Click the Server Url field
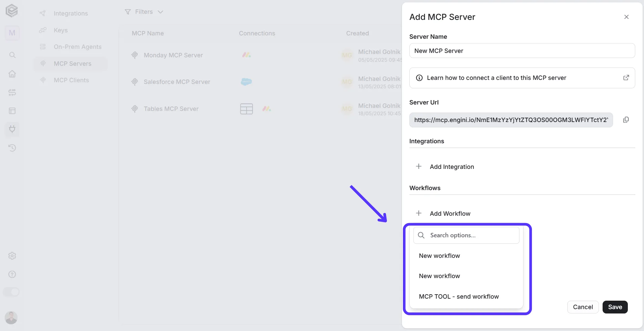644x331 pixels. click(x=511, y=120)
